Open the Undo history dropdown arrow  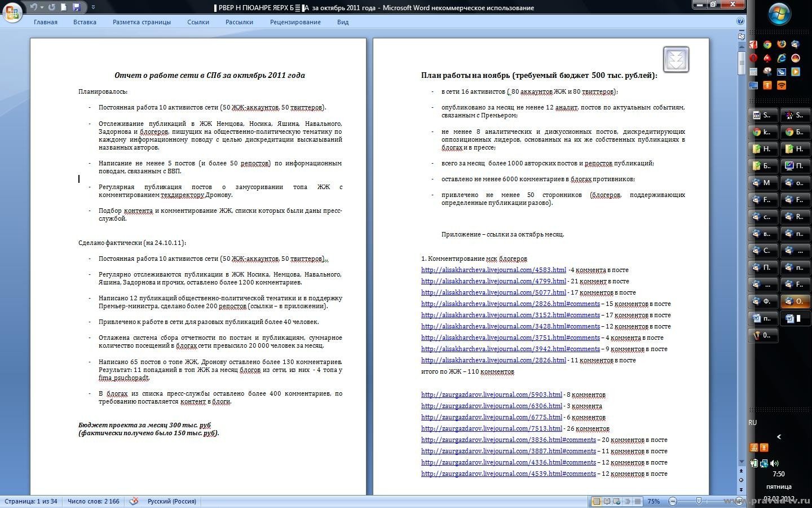(x=42, y=7)
